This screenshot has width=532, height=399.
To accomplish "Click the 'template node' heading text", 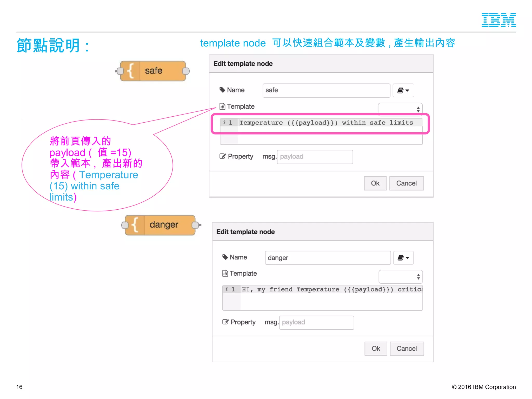I will [233, 43].
